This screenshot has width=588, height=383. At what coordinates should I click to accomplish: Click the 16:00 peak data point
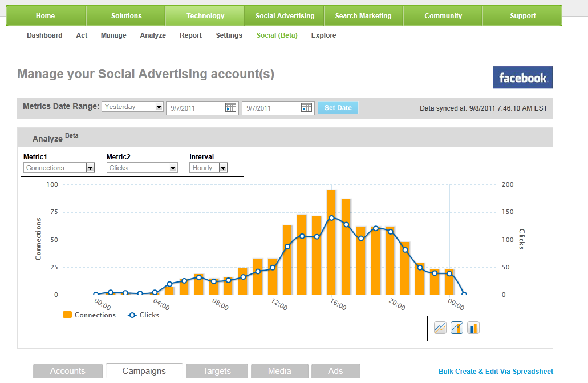(331, 217)
